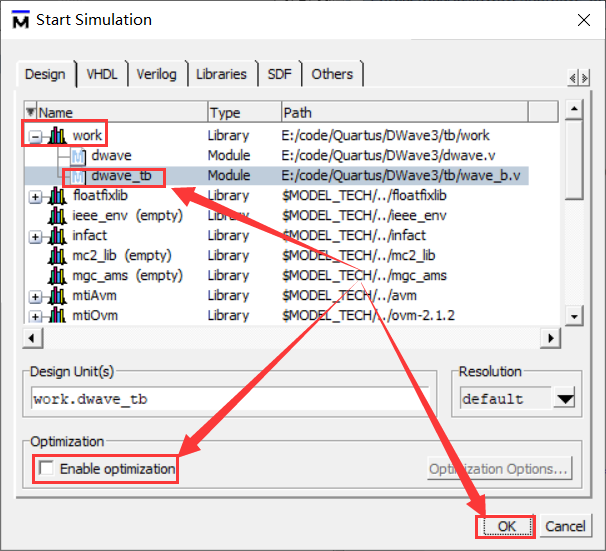This screenshot has height=551, width=606.
Task: Expand the mtiAvm library
Action: tap(35, 297)
